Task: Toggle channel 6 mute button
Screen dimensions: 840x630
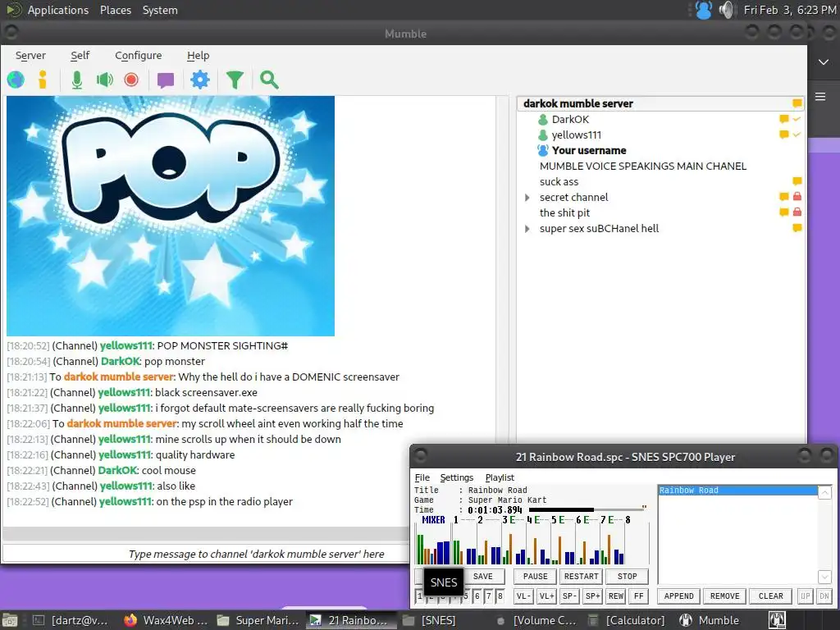Action: click(477, 596)
